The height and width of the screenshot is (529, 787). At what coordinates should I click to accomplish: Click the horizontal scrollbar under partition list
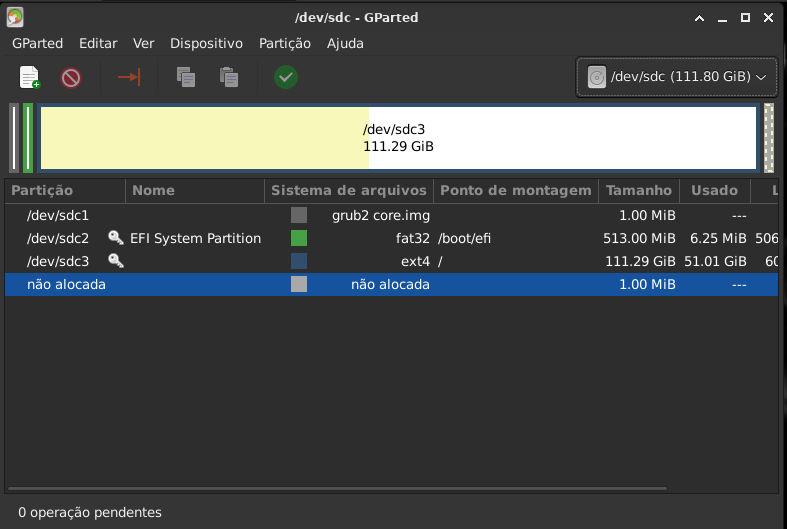pos(390,490)
